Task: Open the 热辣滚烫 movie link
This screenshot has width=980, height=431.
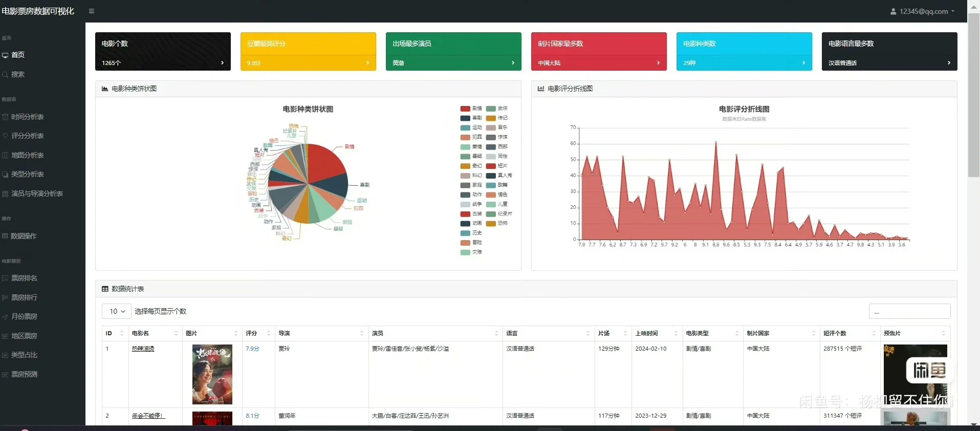Action: (x=143, y=349)
